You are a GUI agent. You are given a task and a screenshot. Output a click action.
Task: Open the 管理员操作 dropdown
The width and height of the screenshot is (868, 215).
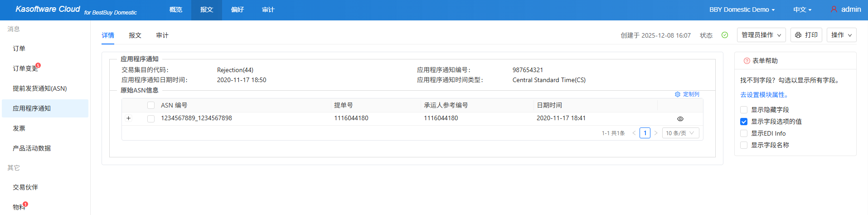(x=761, y=35)
